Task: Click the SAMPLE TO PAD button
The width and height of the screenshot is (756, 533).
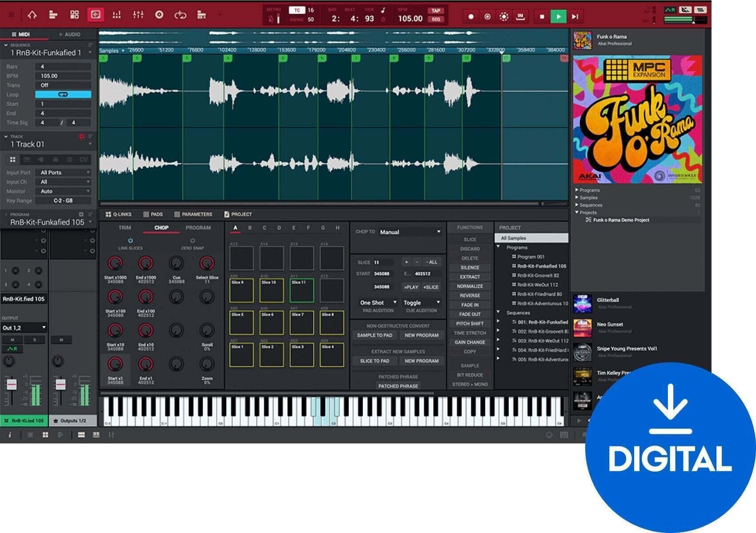Action: click(x=375, y=335)
